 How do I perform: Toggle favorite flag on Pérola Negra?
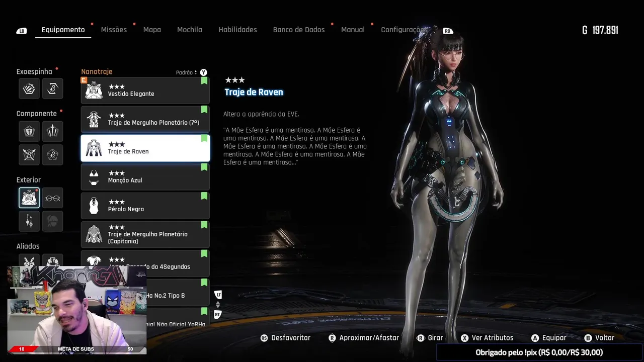coord(204,196)
